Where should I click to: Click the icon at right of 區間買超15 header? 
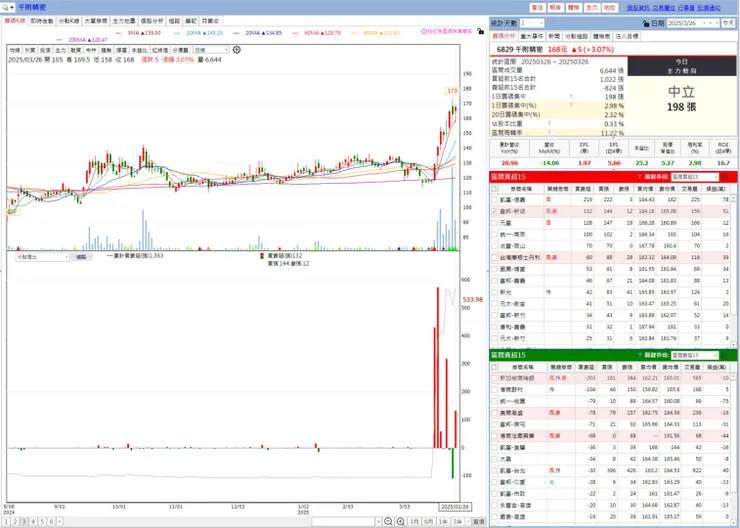[726, 177]
